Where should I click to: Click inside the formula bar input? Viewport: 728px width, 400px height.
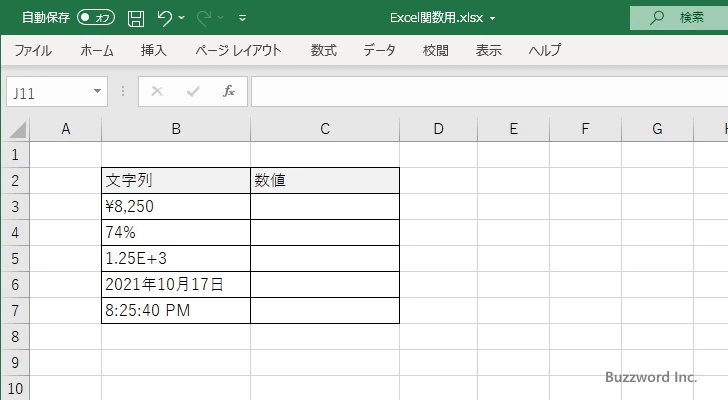pos(489,92)
